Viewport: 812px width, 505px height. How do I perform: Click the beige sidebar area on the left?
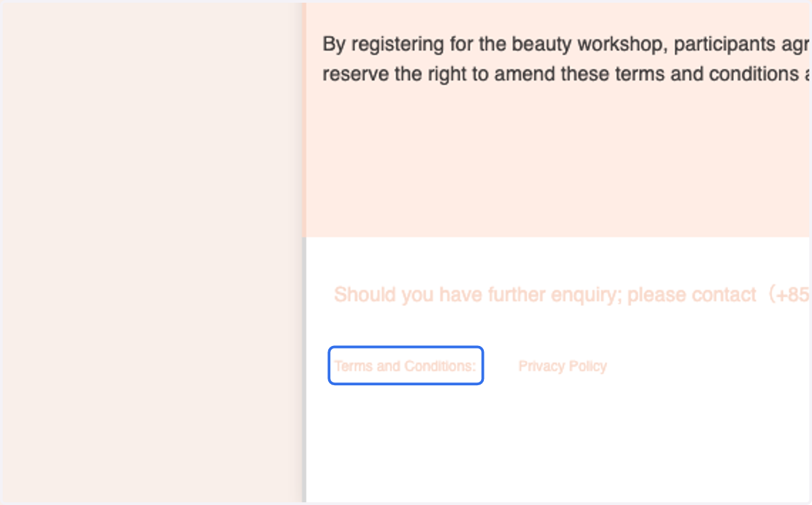[150, 252]
